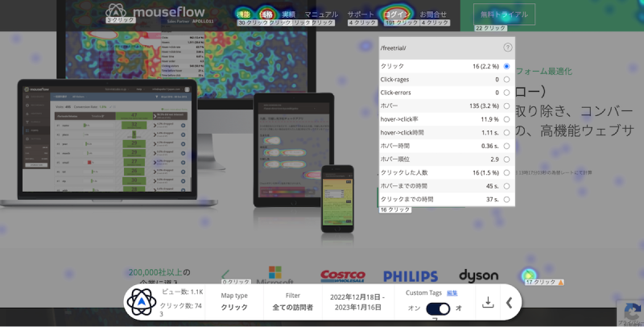This screenshot has height=327, width=644.
Task: Click the Microsoft logo
Action: pos(275,275)
